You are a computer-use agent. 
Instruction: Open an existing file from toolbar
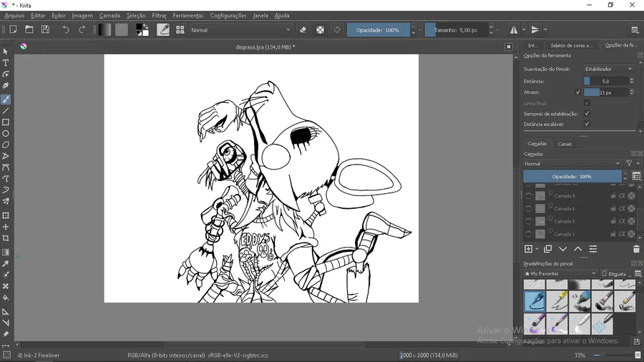[x=29, y=29]
